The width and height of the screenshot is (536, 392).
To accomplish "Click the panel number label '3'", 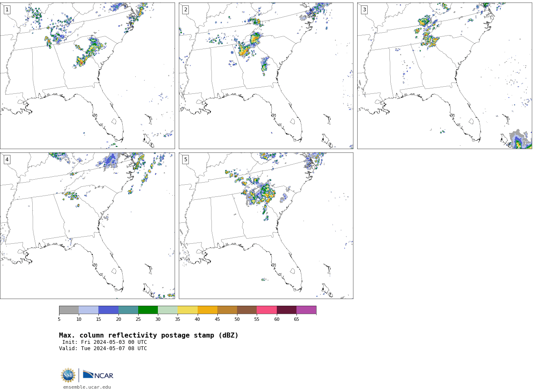I will (364, 10).
